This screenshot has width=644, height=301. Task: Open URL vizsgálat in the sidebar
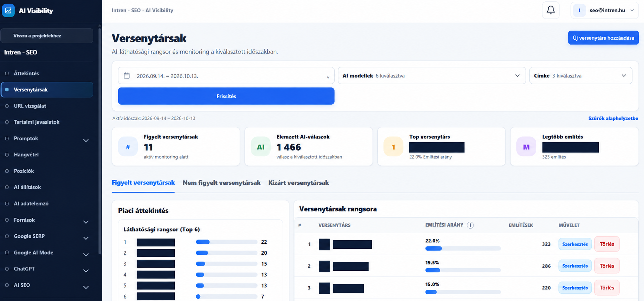click(x=47, y=106)
